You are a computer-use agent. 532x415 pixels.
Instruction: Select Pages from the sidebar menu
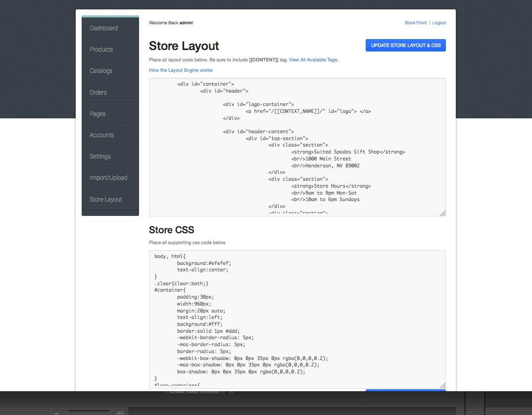pos(97,114)
